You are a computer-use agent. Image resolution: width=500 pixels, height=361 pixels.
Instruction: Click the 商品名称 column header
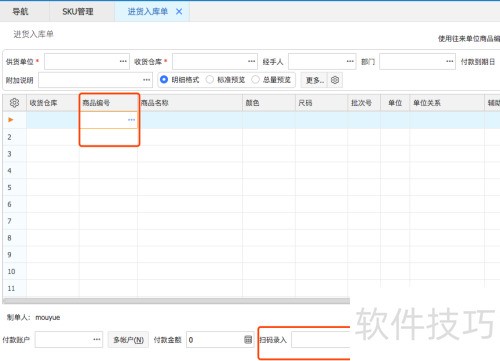(x=190, y=103)
